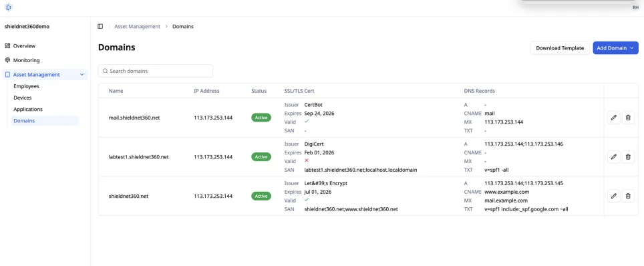Viewport: 644px width, 266px height.
Task: Click the Asset Management clipboard icon
Action: [x=7, y=74]
